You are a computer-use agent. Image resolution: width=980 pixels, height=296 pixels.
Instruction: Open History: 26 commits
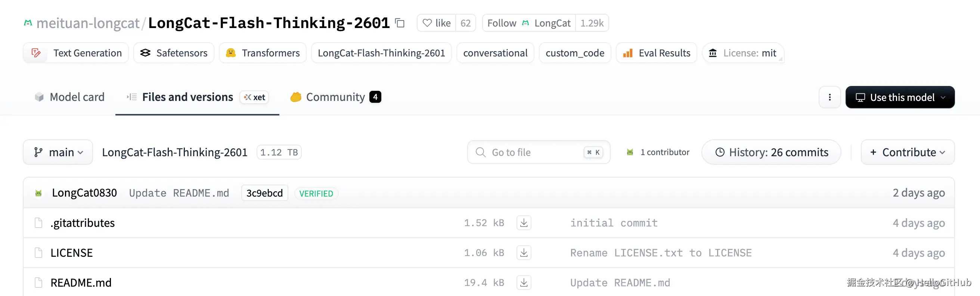tap(771, 152)
